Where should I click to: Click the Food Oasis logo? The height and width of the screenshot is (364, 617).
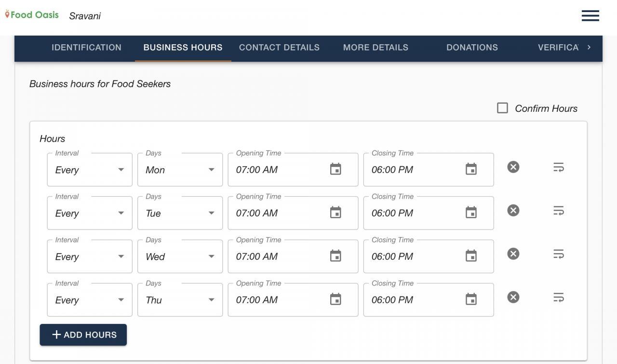pyautogui.click(x=32, y=14)
